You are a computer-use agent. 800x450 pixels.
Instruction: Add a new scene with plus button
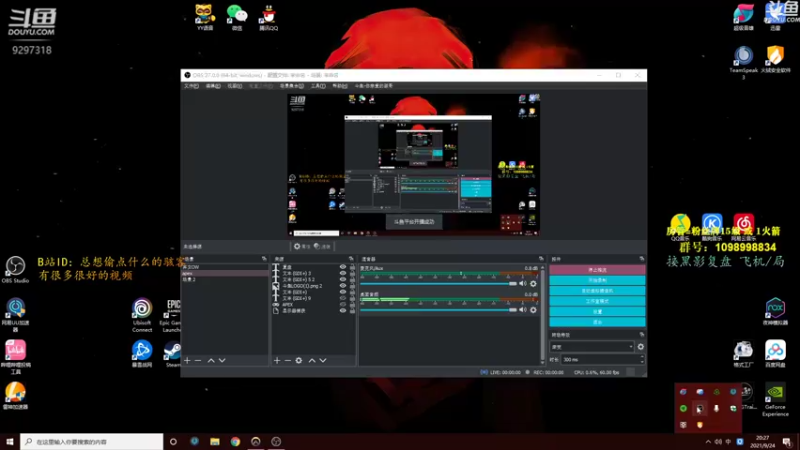(x=187, y=360)
